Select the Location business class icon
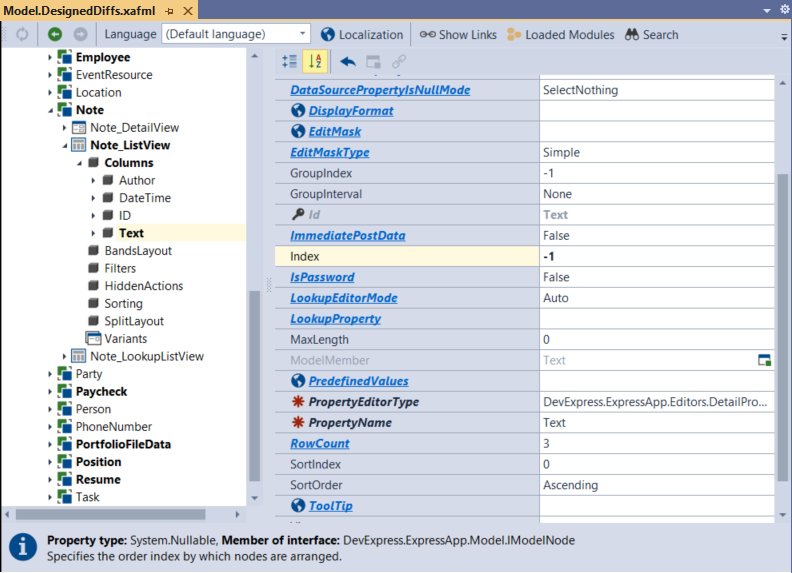 coord(65,92)
